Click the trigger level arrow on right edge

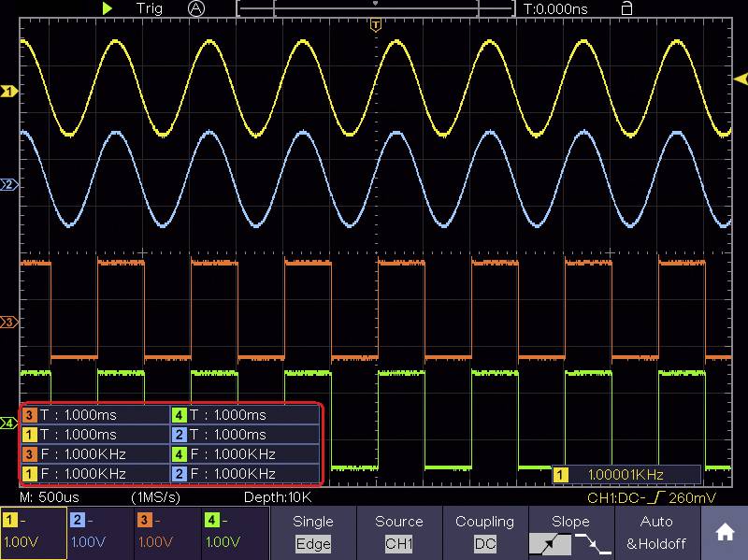741,80
